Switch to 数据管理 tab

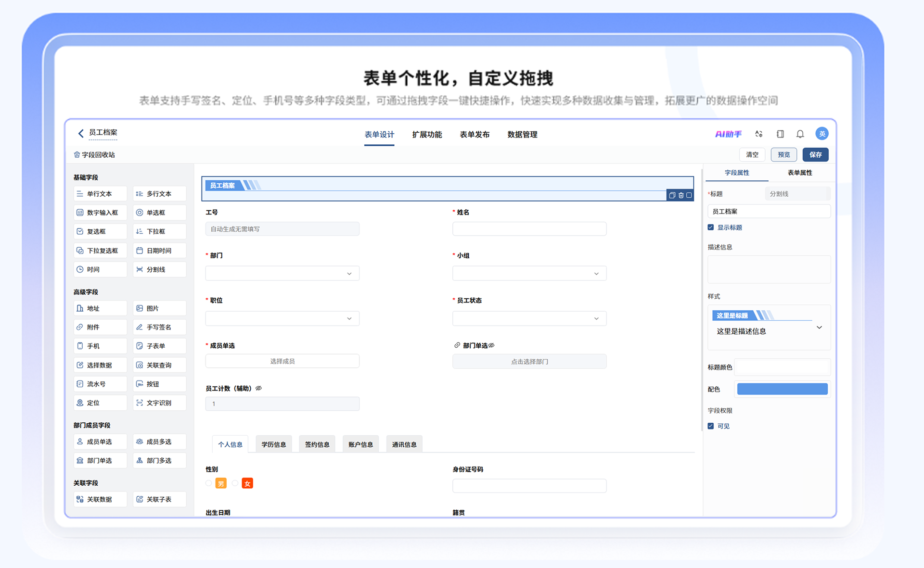[522, 135]
